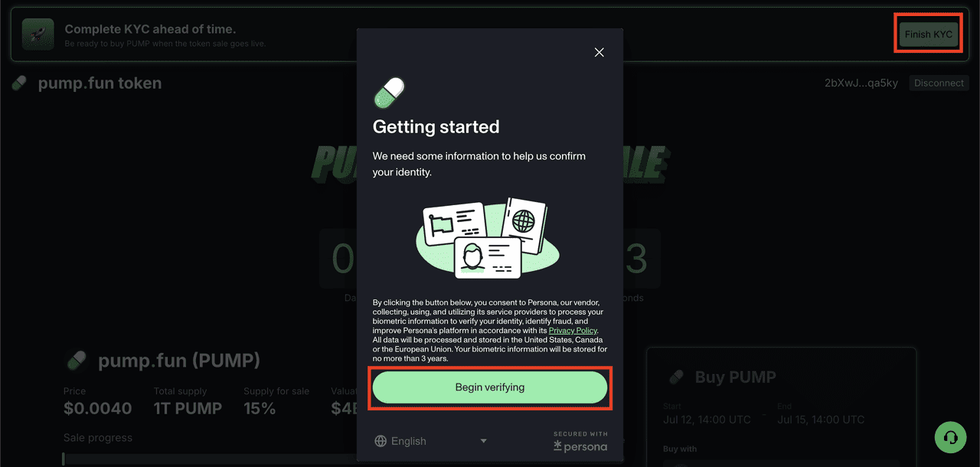Open the Privacy Policy link

click(573, 330)
